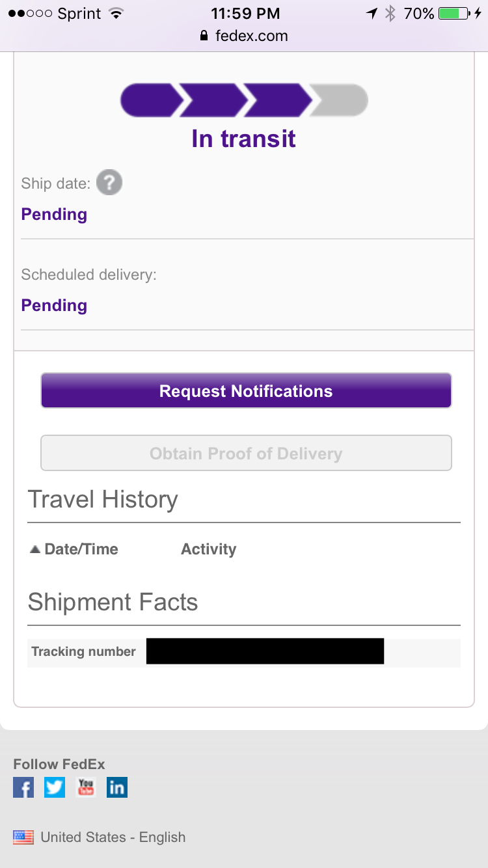Open the FedEx Twitter icon
Viewport: 488px width, 868px height.
click(x=55, y=787)
